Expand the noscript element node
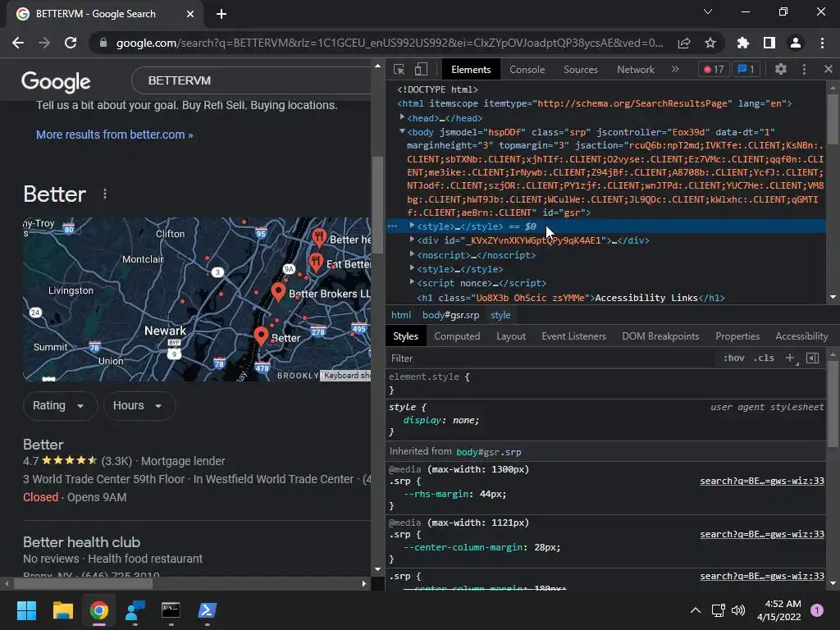Screen dimensions: 840x630 pyautogui.click(x=412, y=254)
